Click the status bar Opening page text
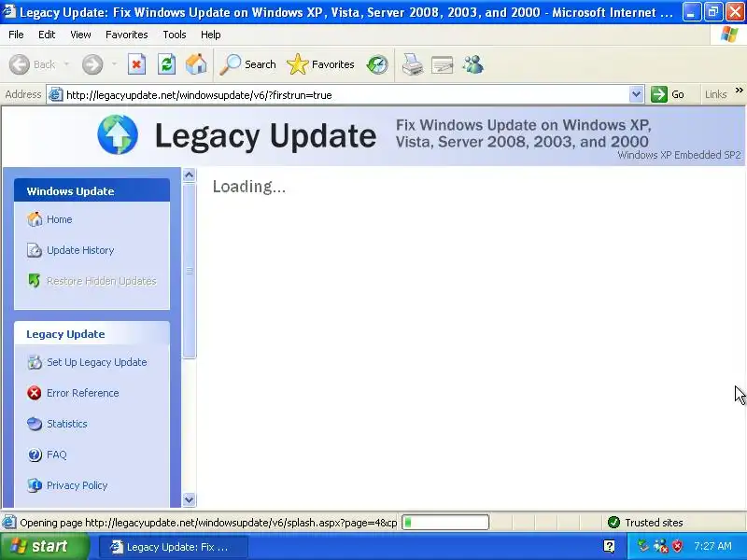 pos(208,523)
